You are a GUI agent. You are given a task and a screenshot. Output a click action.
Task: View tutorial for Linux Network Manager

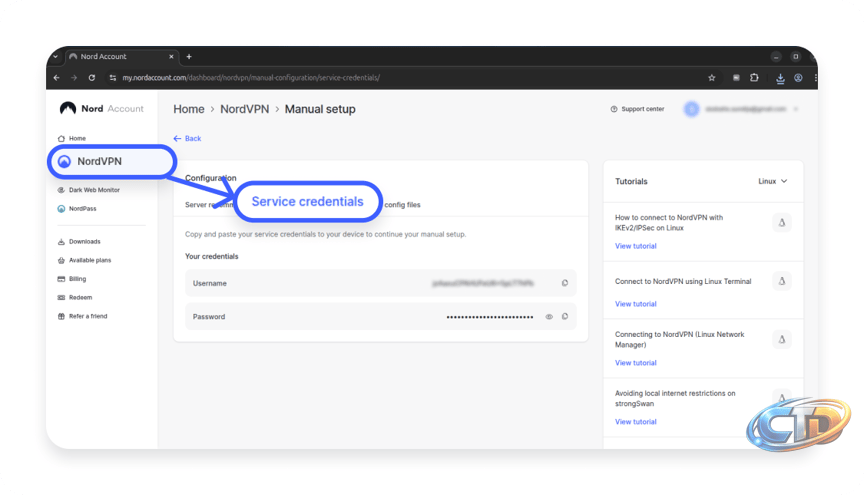coord(635,363)
